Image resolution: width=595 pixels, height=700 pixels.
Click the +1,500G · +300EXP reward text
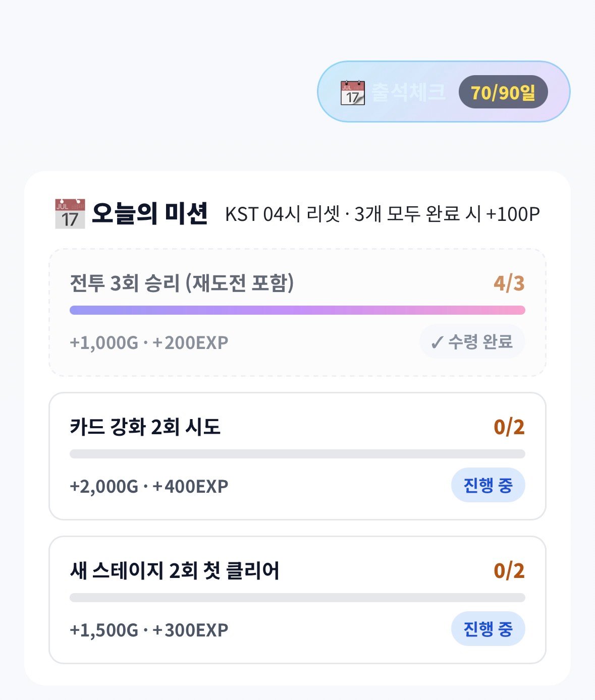(149, 630)
